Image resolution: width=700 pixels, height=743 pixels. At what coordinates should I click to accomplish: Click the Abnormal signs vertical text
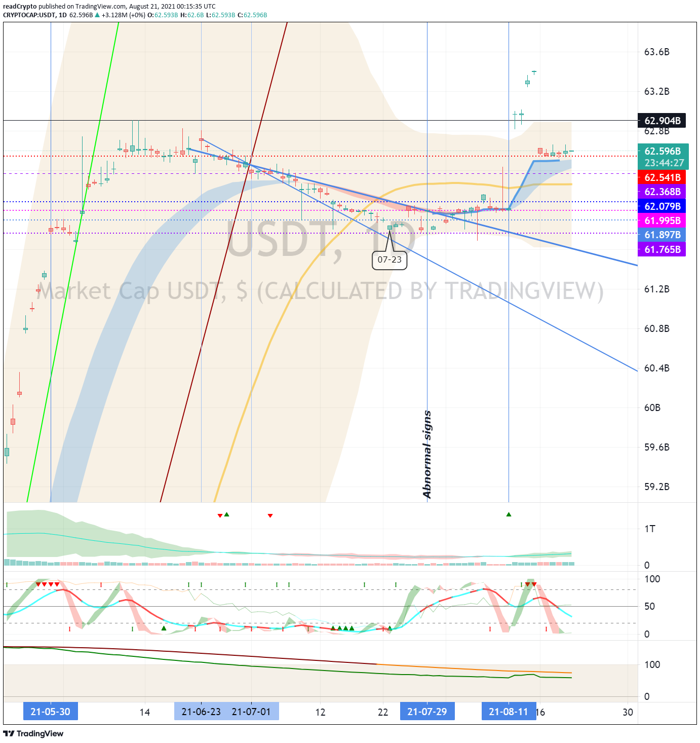pos(427,454)
